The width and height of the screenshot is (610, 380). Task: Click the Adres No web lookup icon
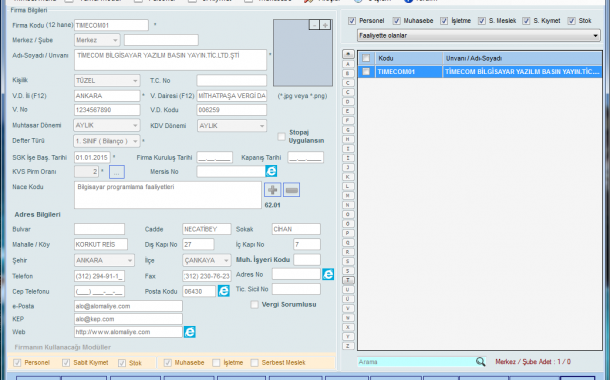pyautogui.click(x=328, y=274)
